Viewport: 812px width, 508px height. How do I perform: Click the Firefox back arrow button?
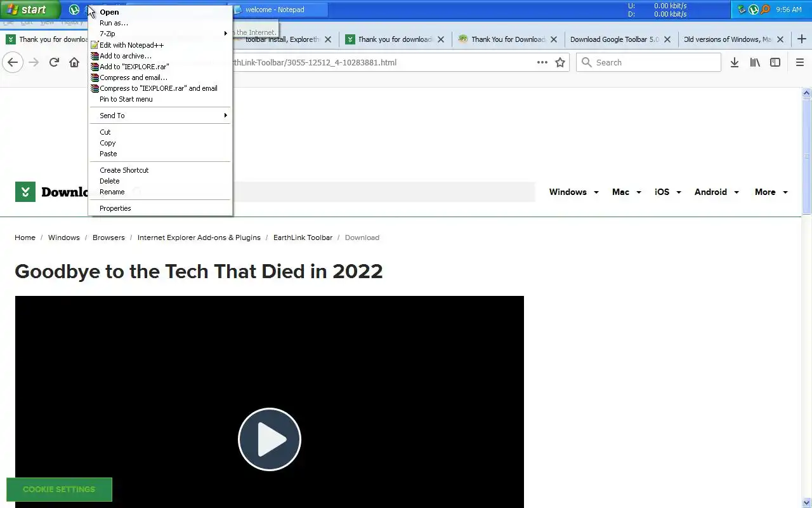(13, 62)
